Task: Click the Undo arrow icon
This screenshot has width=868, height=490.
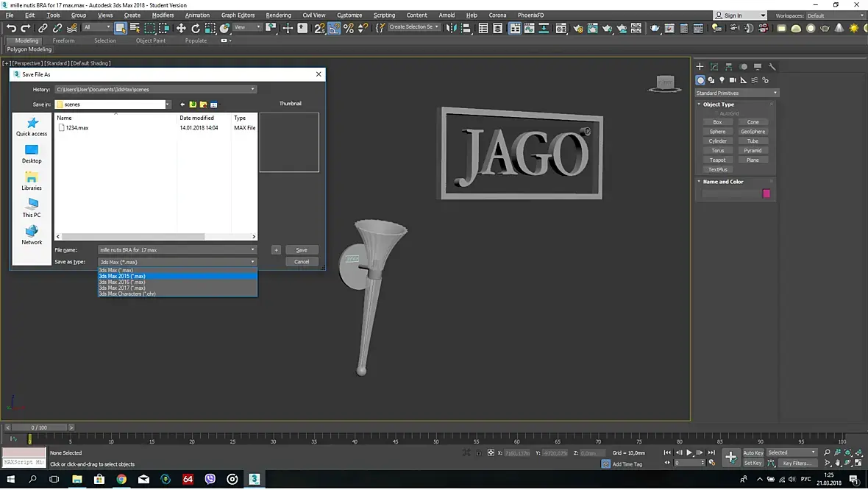Action: [x=11, y=28]
